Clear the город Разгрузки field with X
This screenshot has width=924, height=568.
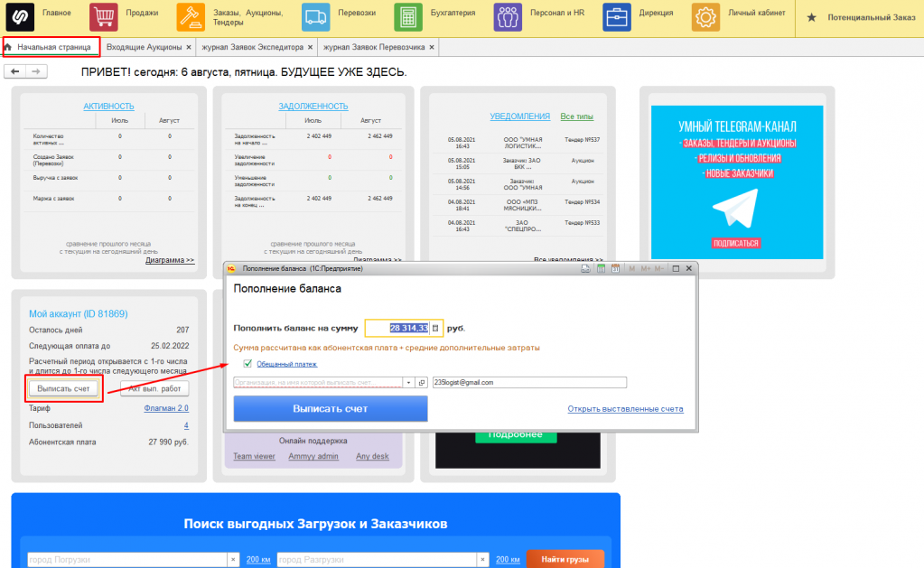[482, 560]
